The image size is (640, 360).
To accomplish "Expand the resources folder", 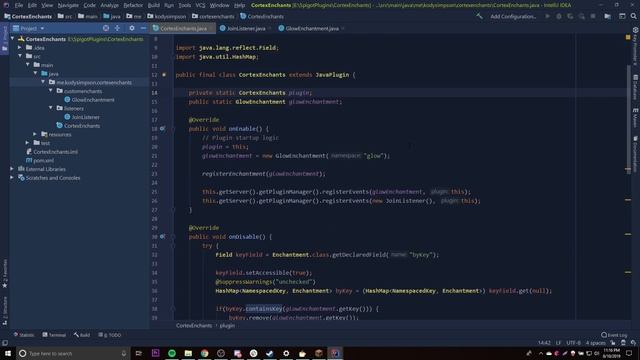I will 35,134.
